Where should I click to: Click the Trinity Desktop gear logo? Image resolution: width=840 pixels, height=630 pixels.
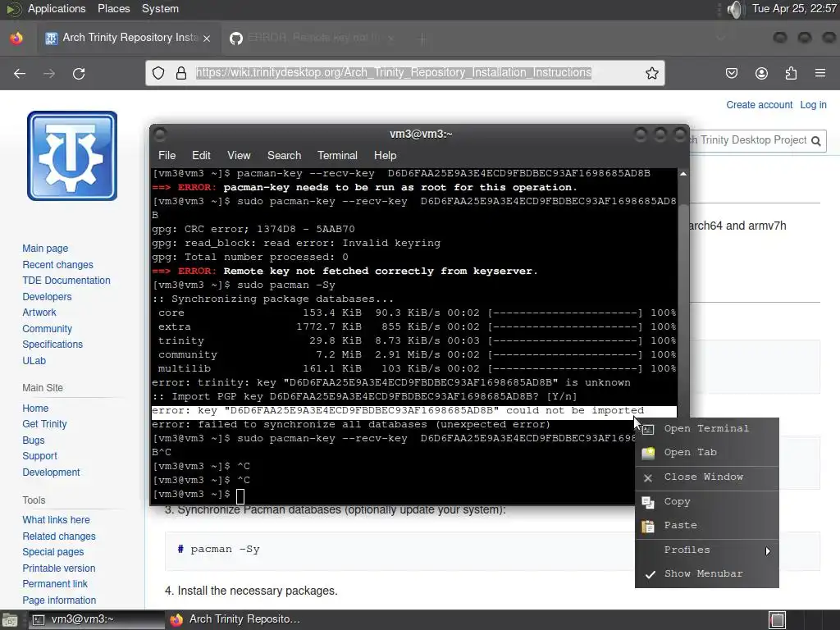[x=72, y=156]
